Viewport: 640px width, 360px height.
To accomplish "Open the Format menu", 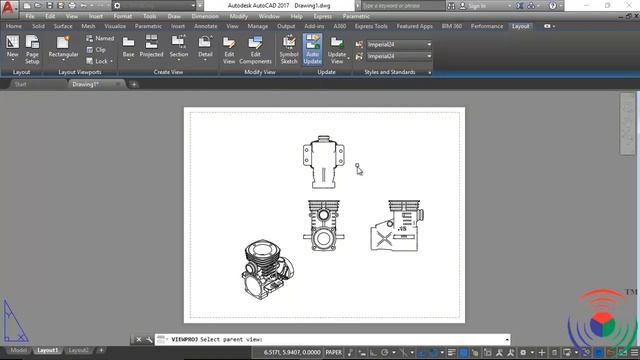I will pos(123,16).
